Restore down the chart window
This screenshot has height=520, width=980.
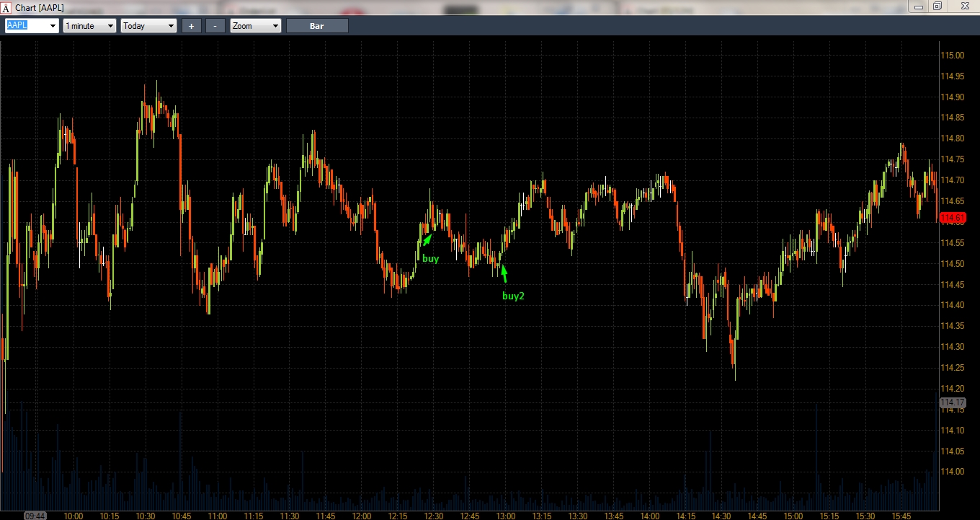[x=937, y=6]
